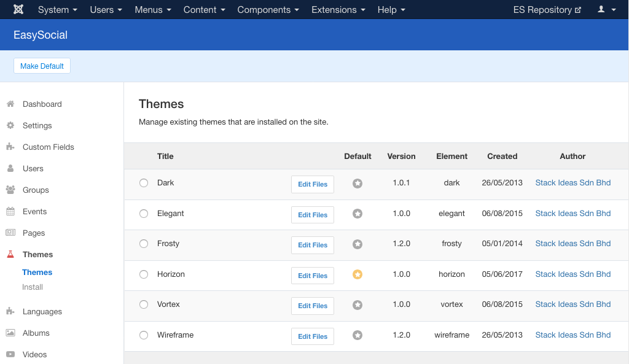Click the user account icon in top bar

point(601,9)
